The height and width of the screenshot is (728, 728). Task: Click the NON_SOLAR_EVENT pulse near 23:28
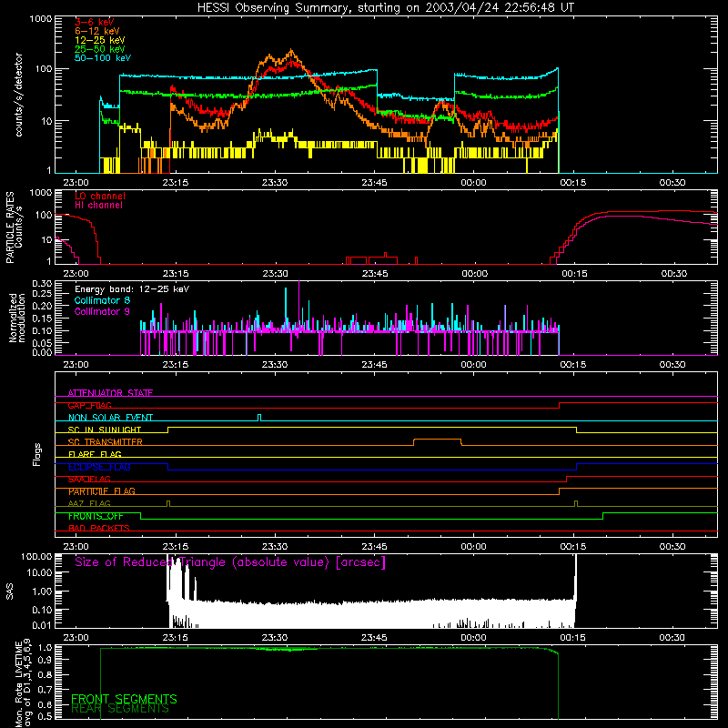click(x=259, y=418)
